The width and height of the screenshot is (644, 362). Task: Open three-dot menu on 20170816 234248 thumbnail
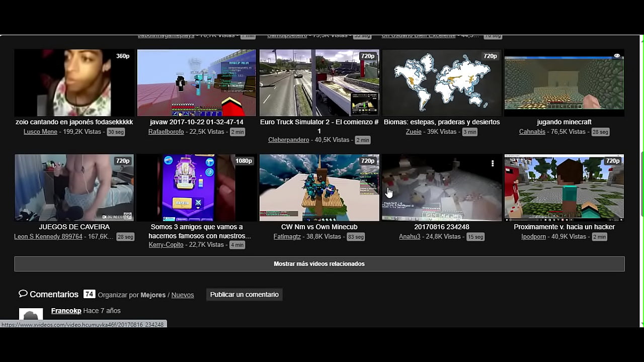pos(493,163)
